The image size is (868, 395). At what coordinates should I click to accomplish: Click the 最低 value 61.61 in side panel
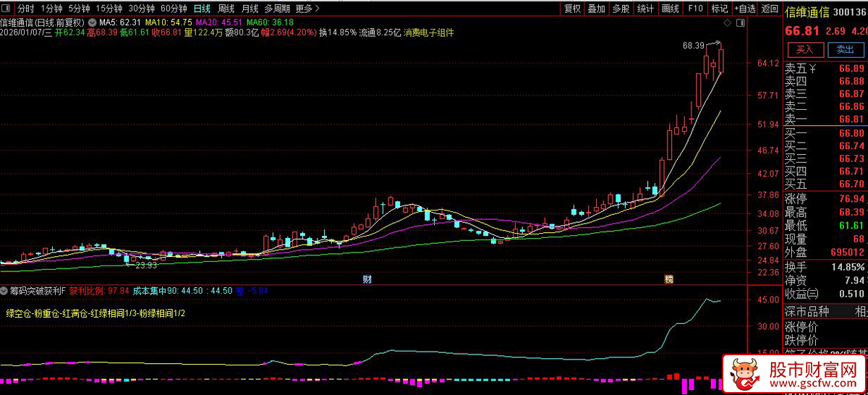point(851,226)
